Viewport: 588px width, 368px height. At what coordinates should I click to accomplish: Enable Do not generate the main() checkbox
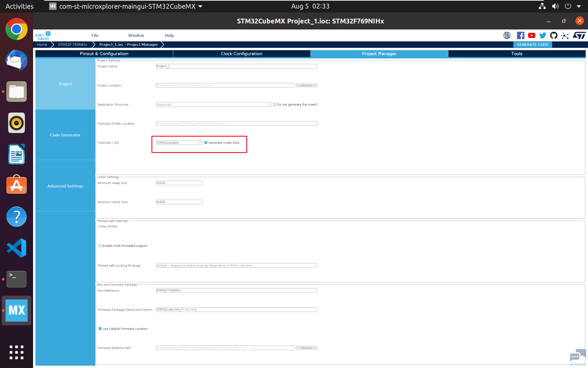click(x=275, y=104)
